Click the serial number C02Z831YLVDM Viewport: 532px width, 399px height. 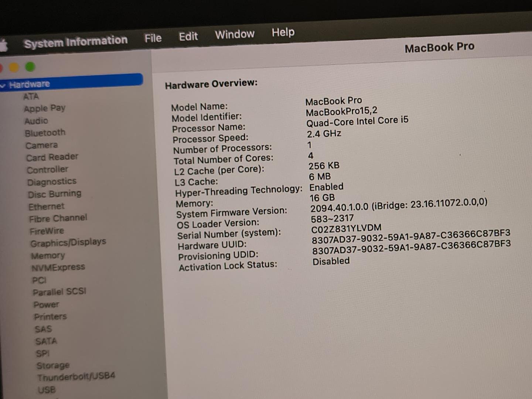pyautogui.click(x=347, y=229)
